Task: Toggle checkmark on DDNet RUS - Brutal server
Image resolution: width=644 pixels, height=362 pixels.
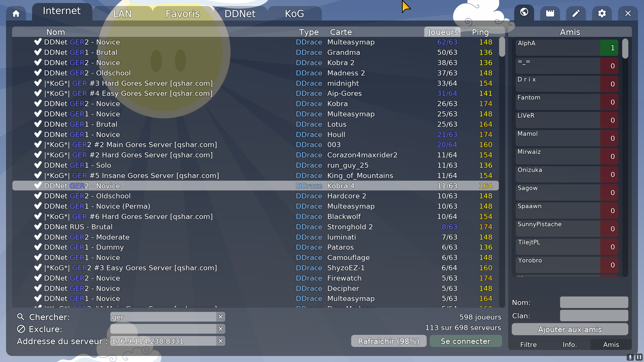Action: pos(38,227)
